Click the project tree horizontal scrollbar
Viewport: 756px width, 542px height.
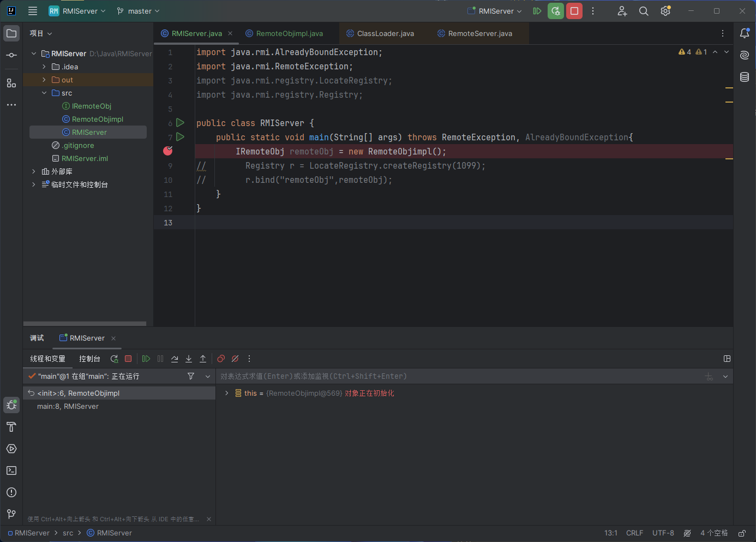[x=85, y=323]
